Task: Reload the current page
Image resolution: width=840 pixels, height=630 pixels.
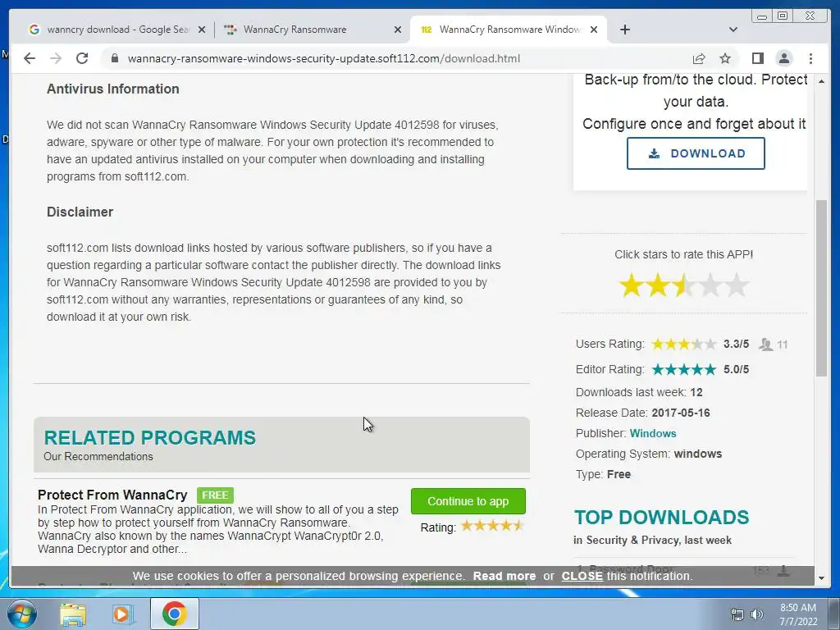Action: (x=82, y=58)
